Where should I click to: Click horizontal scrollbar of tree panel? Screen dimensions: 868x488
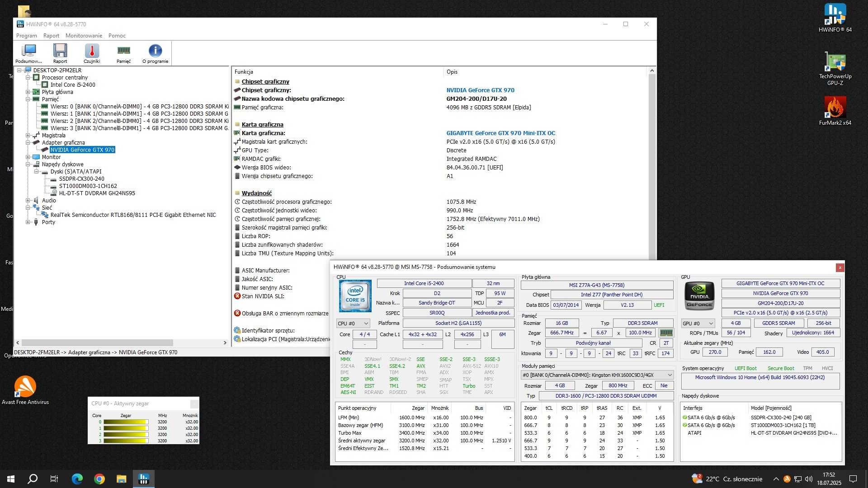click(x=97, y=343)
